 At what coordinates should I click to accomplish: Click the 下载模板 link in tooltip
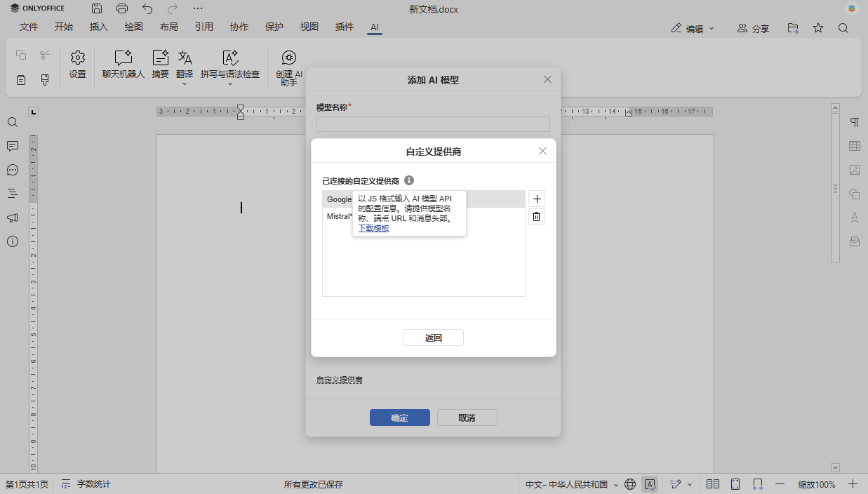[373, 228]
